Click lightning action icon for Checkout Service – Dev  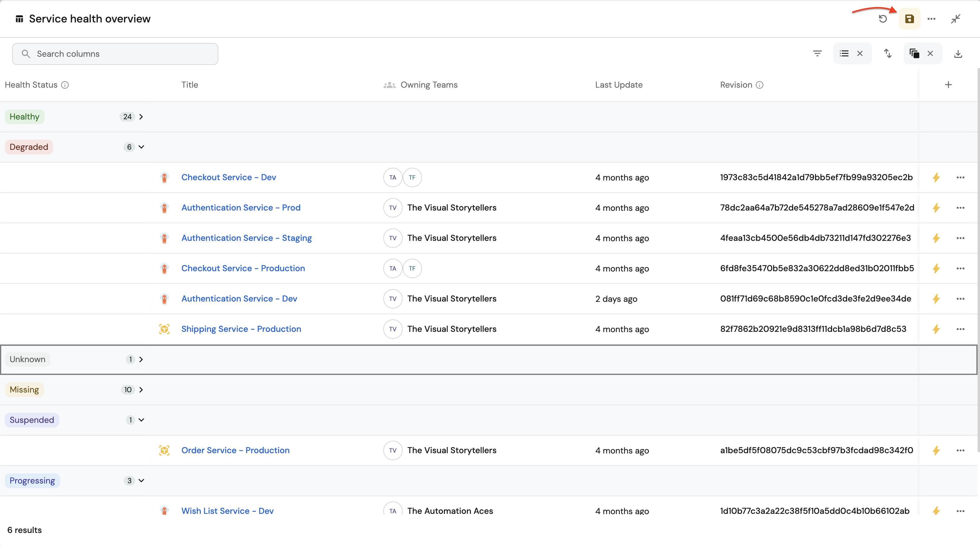tap(936, 177)
